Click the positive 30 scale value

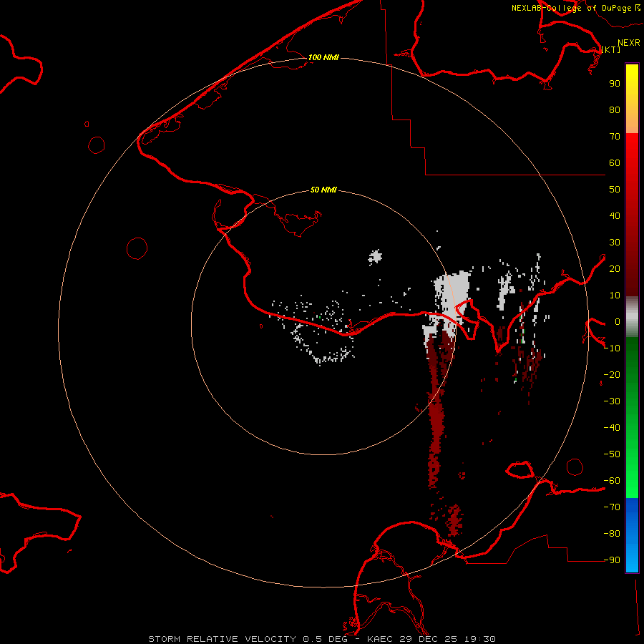pos(615,243)
